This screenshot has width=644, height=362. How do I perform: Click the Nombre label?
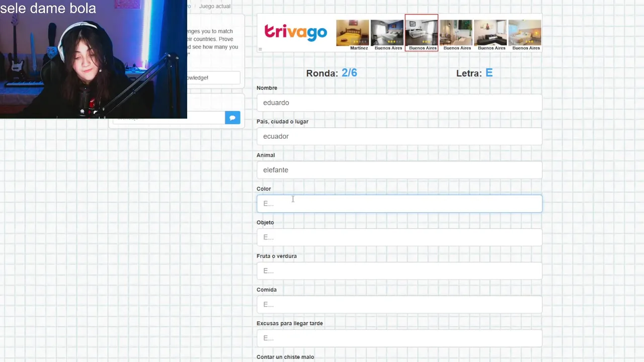tap(267, 88)
